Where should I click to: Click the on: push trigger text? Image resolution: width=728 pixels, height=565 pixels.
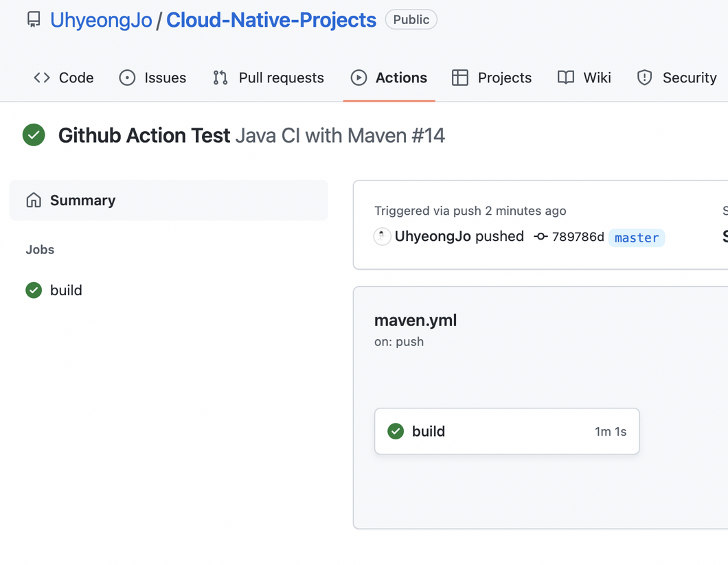point(399,342)
